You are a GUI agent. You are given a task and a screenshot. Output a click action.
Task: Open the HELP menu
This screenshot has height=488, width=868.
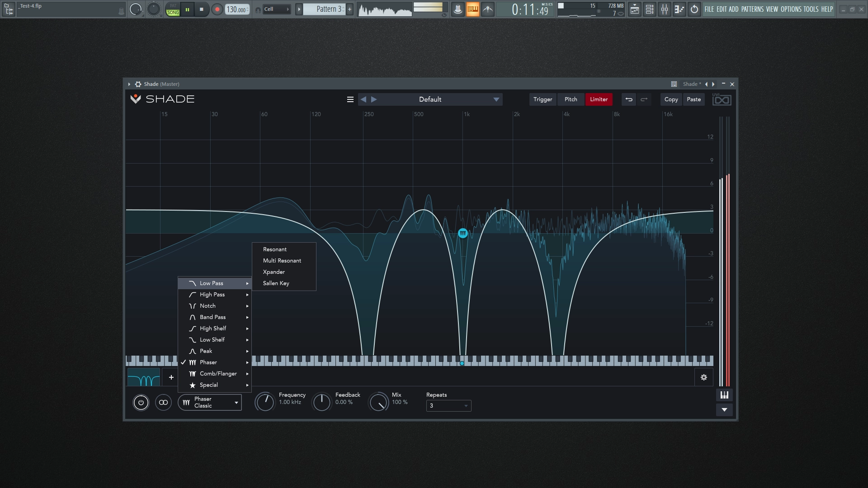(827, 9)
